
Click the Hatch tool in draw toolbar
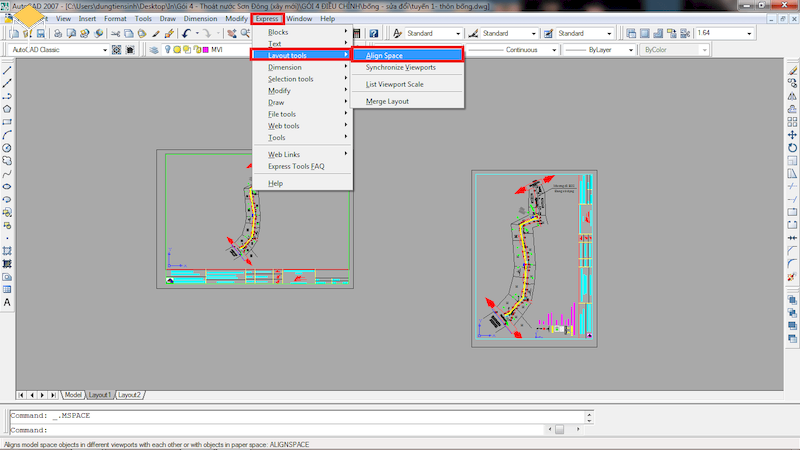[x=7, y=251]
